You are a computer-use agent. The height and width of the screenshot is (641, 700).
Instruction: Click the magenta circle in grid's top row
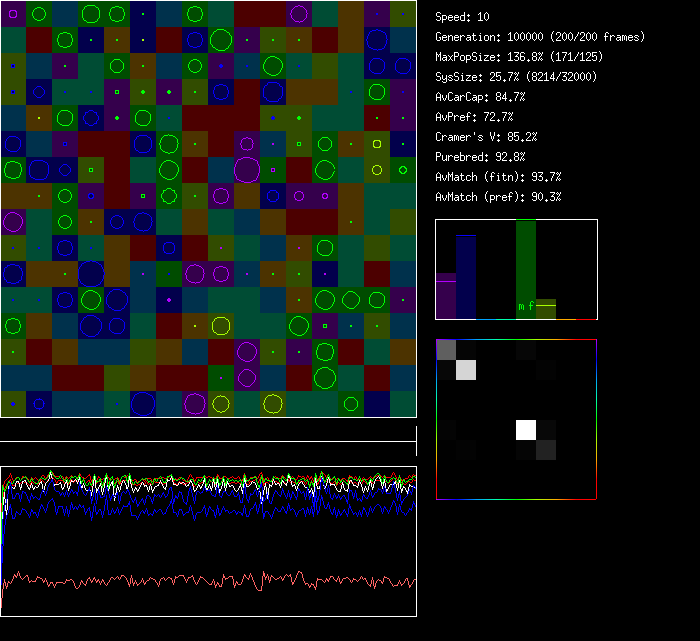298,14
